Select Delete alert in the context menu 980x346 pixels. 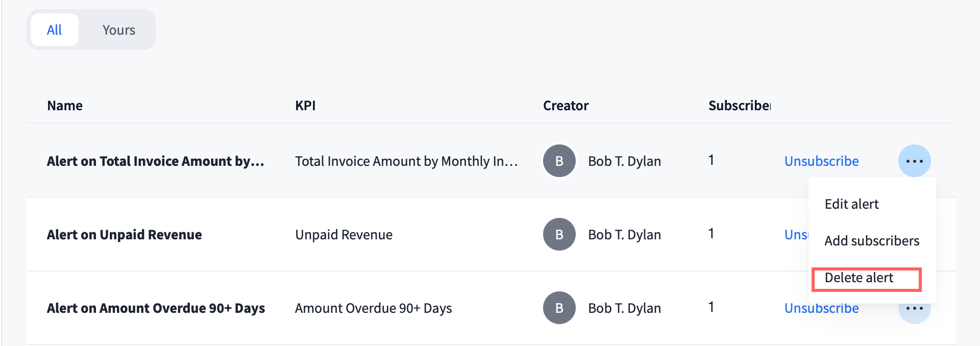[x=859, y=278]
